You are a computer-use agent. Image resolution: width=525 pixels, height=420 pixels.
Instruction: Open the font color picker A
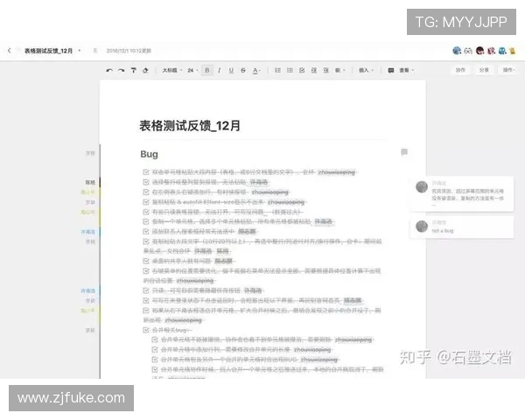click(256, 70)
